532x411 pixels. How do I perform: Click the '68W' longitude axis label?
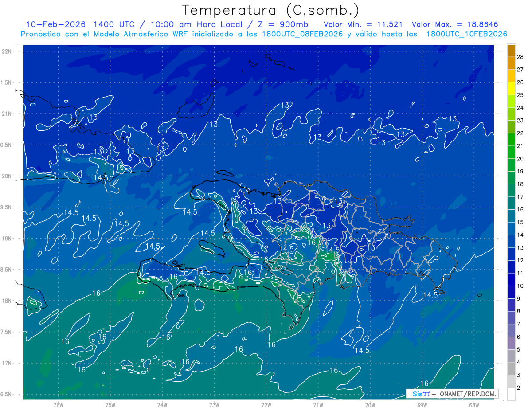click(x=474, y=405)
